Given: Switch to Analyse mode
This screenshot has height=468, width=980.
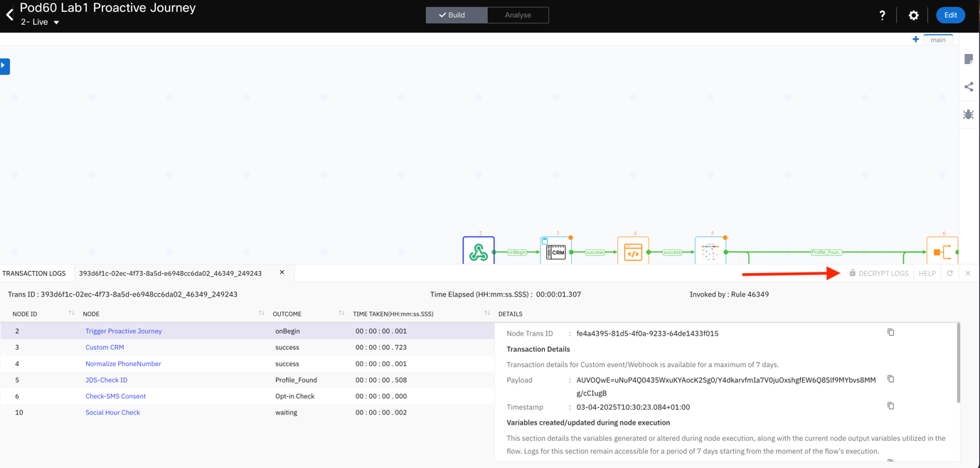Looking at the screenshot, I should coord(518,15).
